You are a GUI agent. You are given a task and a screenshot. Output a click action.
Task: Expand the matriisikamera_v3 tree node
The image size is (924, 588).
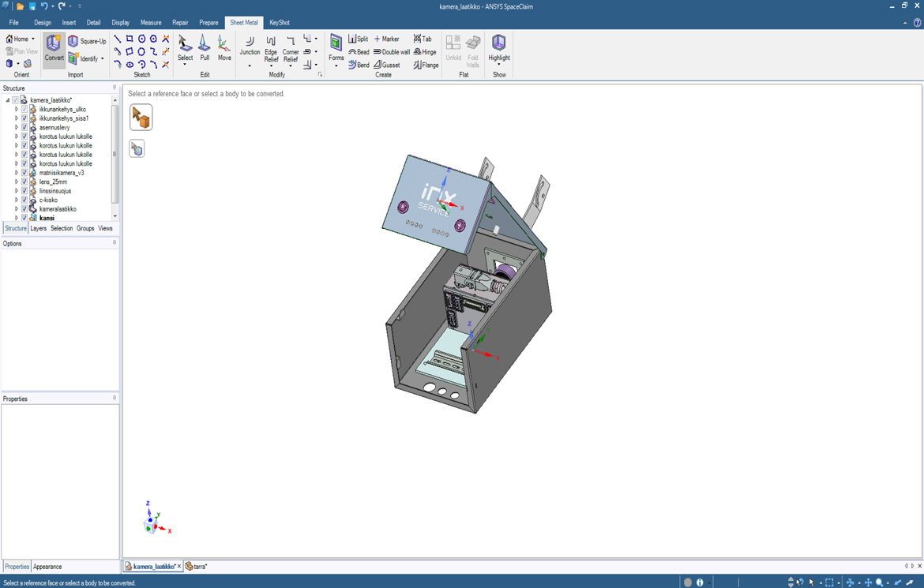point(17,173)
